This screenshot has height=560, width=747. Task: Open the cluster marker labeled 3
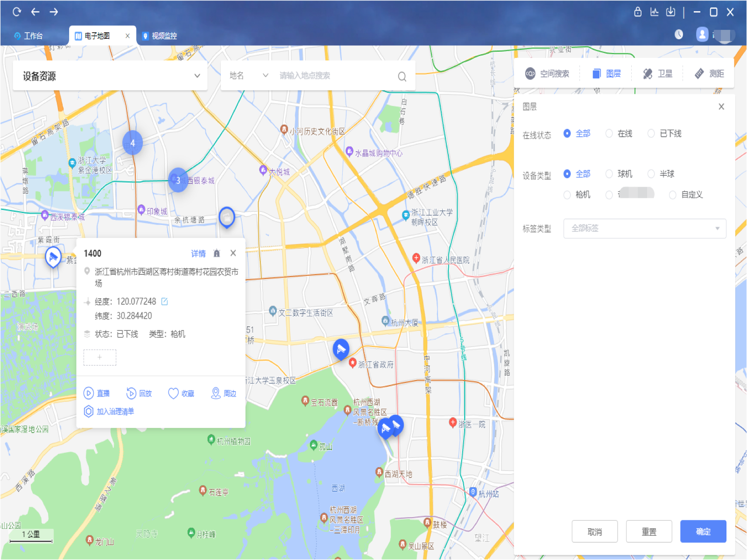tap(178, 180)
